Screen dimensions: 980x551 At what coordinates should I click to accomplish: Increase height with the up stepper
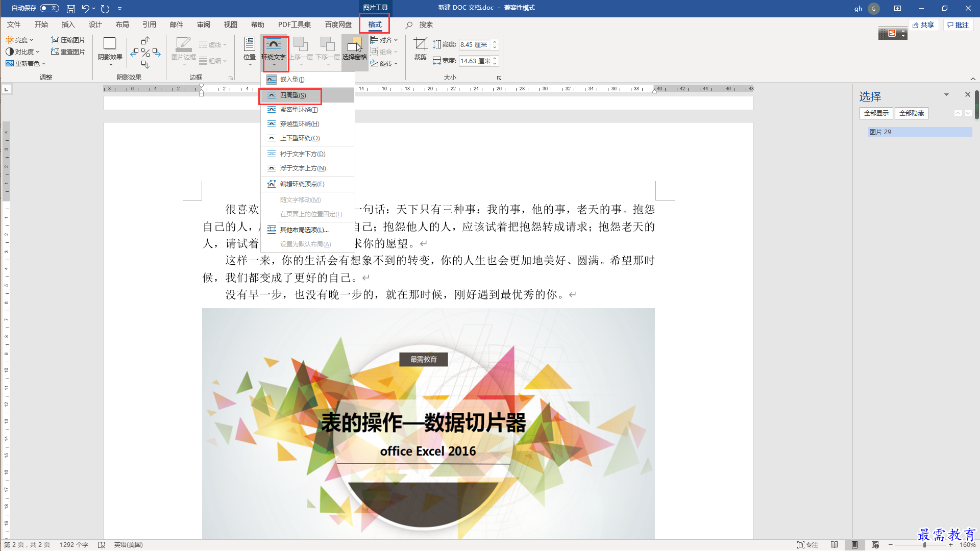(495, 42)
